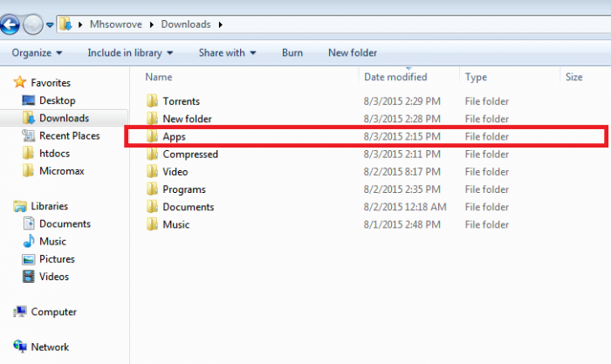The height and width of the screenshot is (364, 611).
Task: Click date 8/2/2015 12:18 AM of Documents
Action: tap(405, 207)
